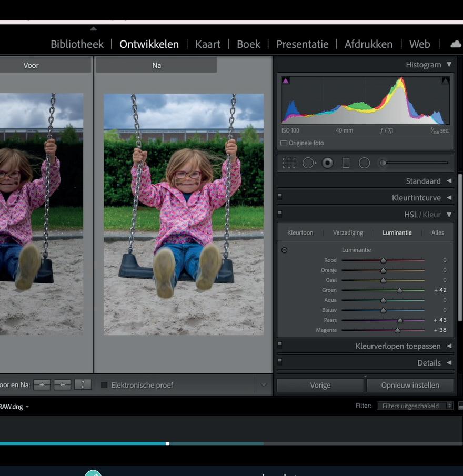Toggle the shadow clipping indicator in histogram
This screenshot has width=463, height=476.
click(x=286, y=80)
